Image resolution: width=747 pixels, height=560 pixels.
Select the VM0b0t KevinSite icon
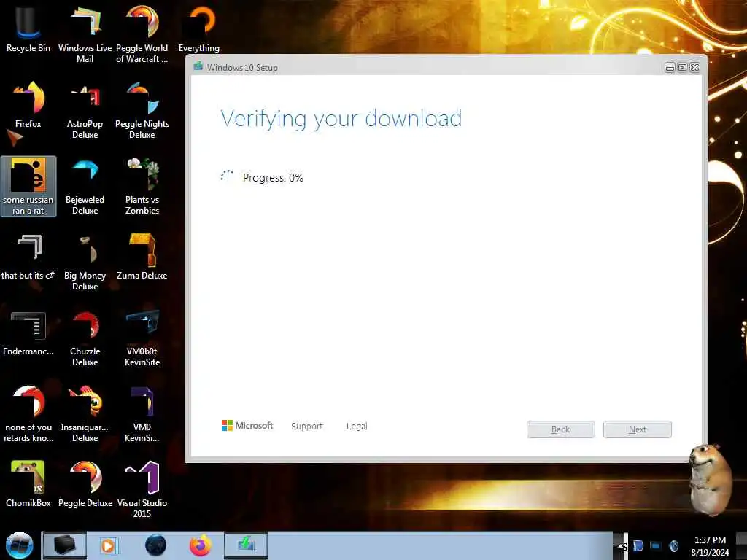coord(142,338)
